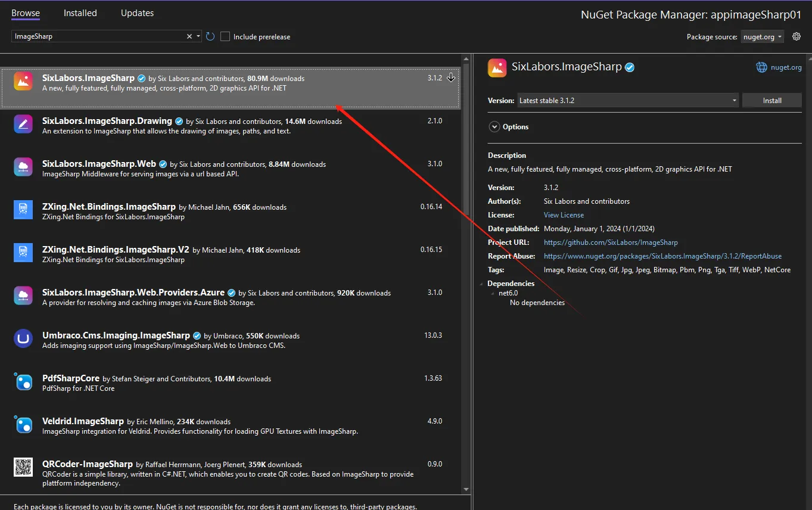Click verified badge next to SixLabors.ImageSharp.Drawing
Viewport: 812px width, 510px height.
pyautogui.click(x=179, y=122)
